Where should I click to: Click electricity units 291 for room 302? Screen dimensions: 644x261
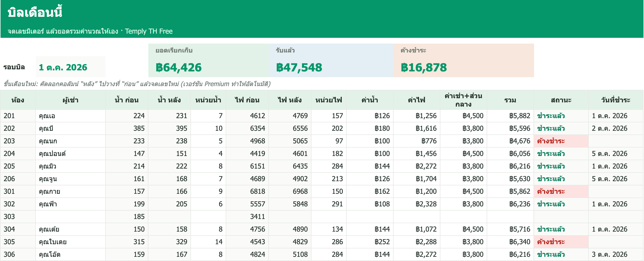coord(329,204)
